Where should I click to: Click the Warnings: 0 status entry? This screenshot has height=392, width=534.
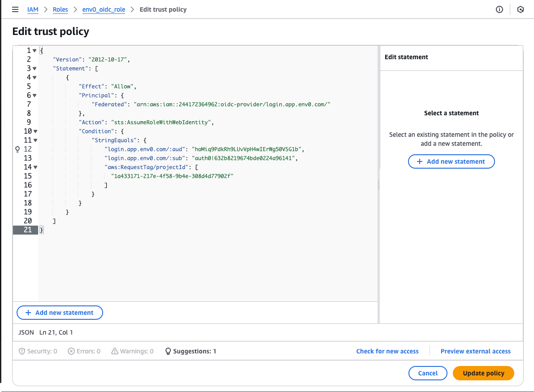(132, 351)
